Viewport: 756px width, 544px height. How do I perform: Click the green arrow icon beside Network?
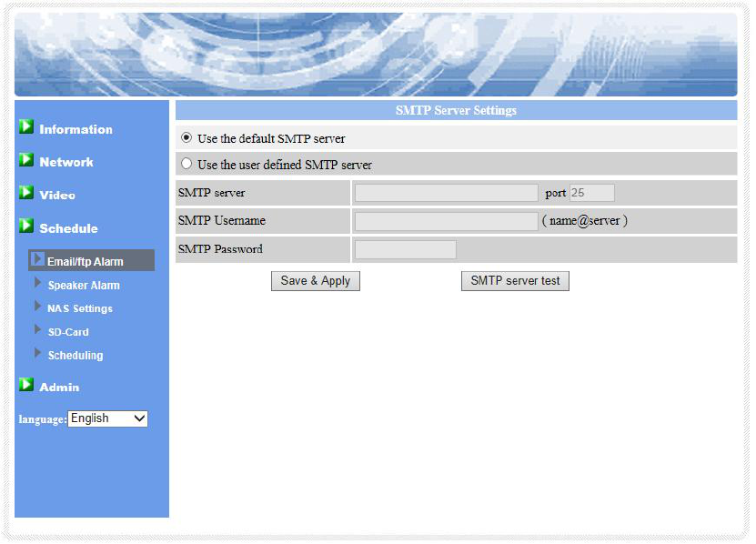[26, 159]
